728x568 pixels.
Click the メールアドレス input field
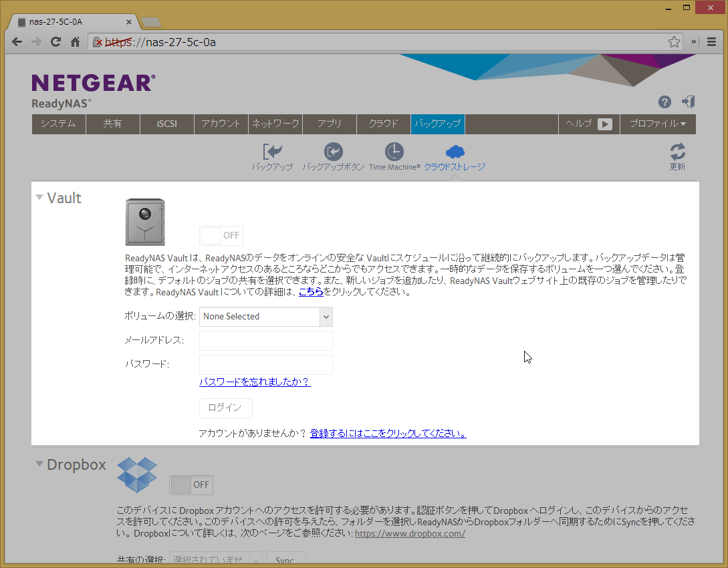(x=265, y=341)
